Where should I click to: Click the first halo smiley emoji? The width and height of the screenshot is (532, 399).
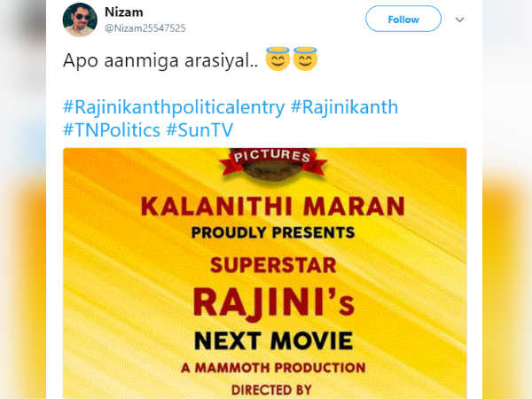coord(278,61)
